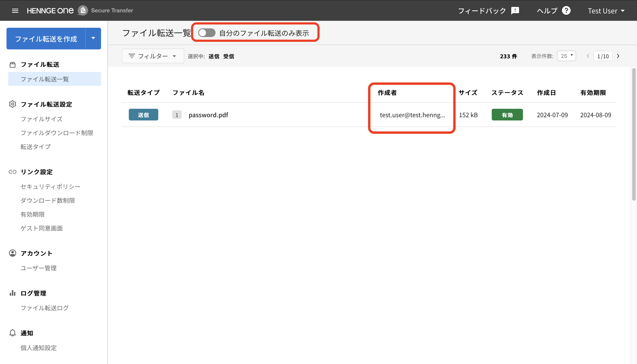Click the サイズ column header
The image size is (637, 364).
click(468, 93)
